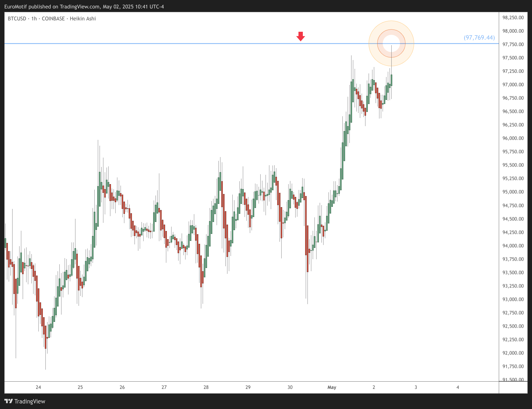Click the 92,250.00 price axis label

[513, 339]
